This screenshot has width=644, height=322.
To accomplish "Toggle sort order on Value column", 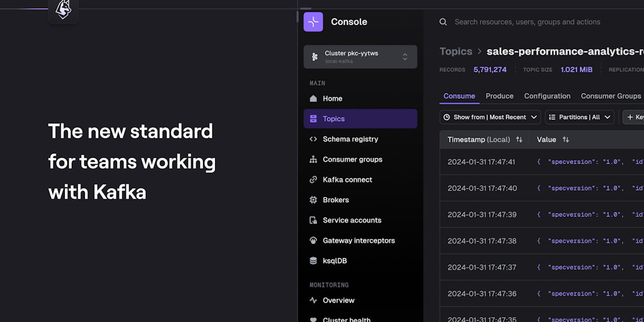I will (565, 140).
